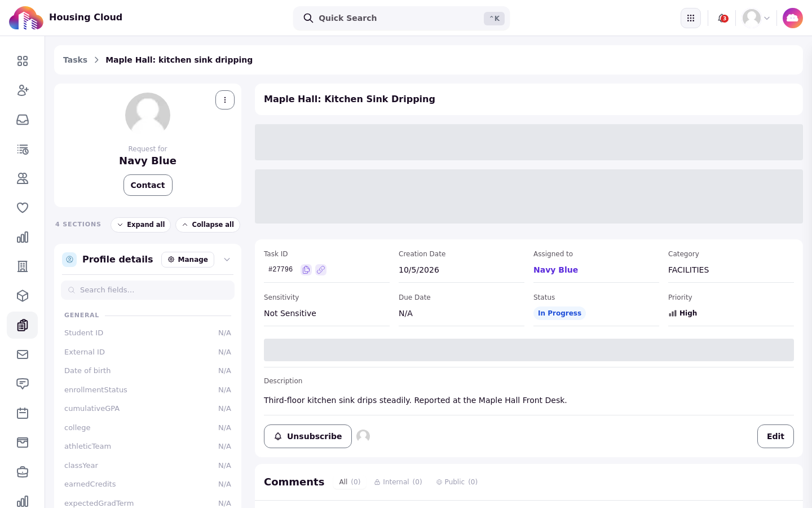812x508 pixels.
Task: Collapse the Profile details section chevron
Action: click(x=227, y=260)
